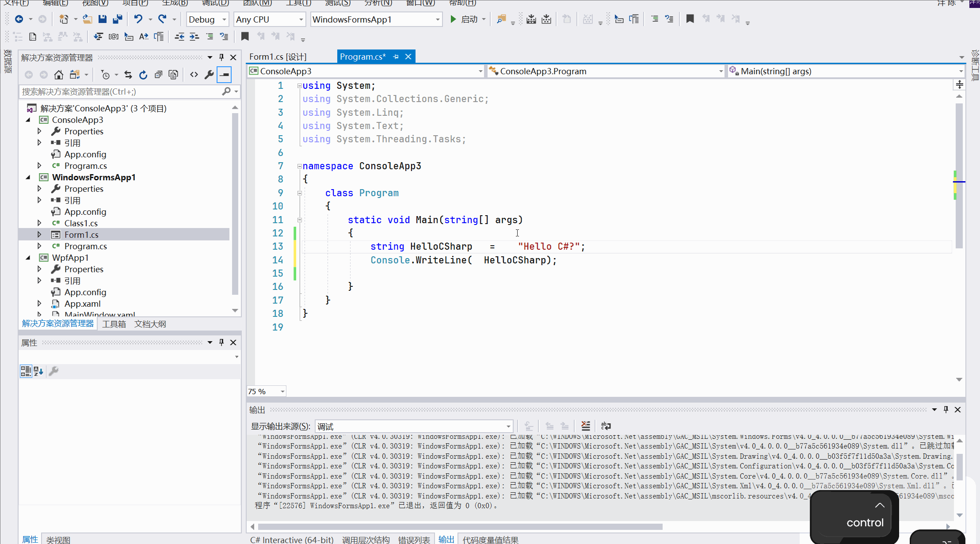Toggle the bookmark icon in the toolbar
The height and width of the screenshot is (544, 980).
[x=690, y=19]
